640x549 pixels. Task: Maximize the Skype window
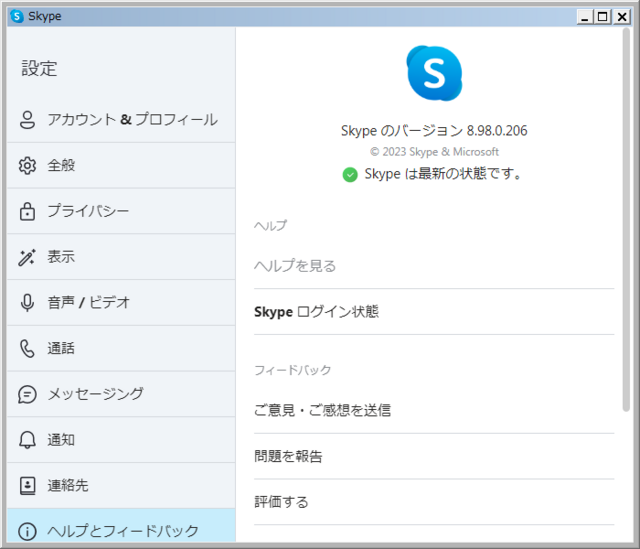[x=603, y=17]
